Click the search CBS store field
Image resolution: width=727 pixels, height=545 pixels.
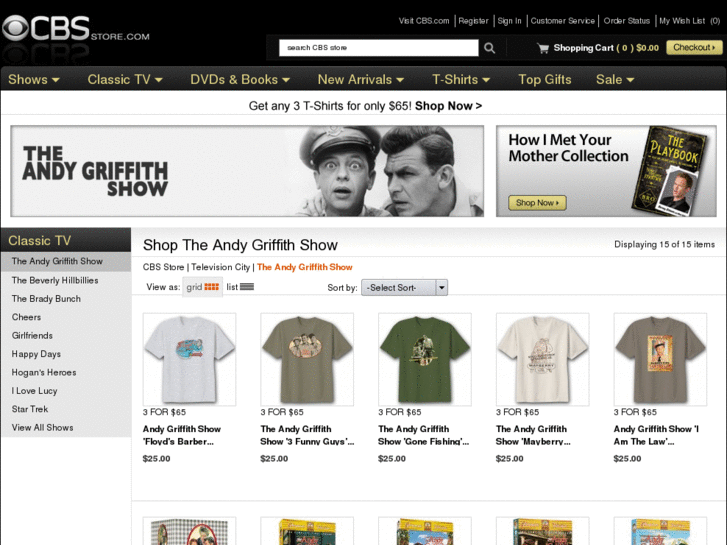tap(378, 48)
